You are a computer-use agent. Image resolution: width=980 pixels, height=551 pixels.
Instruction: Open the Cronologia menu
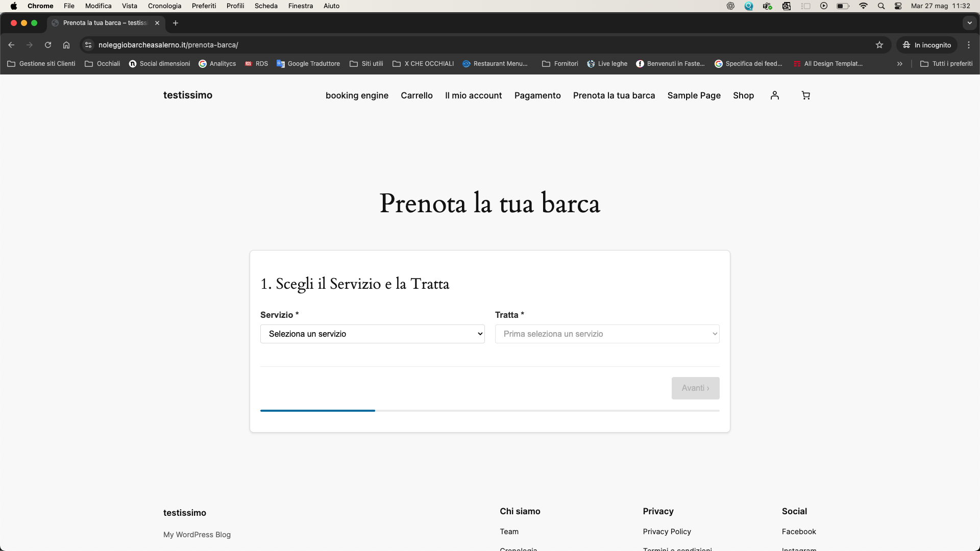[x=164, y=6]
